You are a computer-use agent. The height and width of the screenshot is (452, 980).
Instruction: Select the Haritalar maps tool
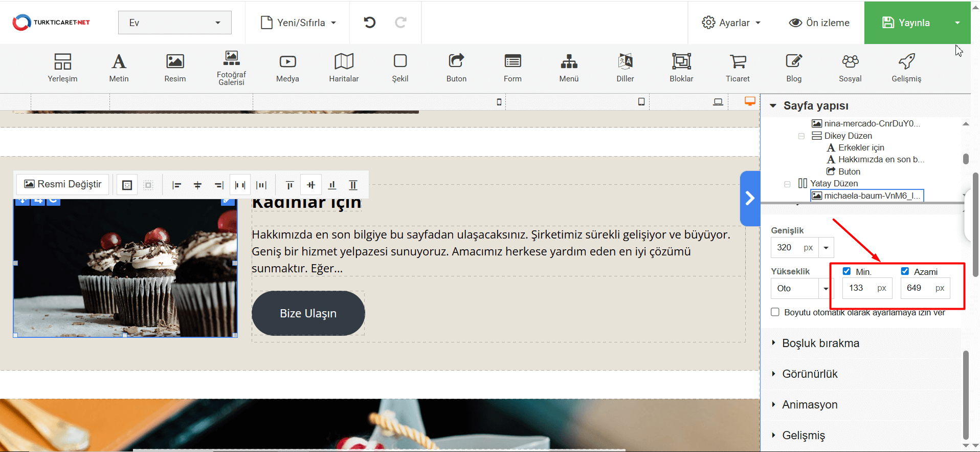[344, 68]
